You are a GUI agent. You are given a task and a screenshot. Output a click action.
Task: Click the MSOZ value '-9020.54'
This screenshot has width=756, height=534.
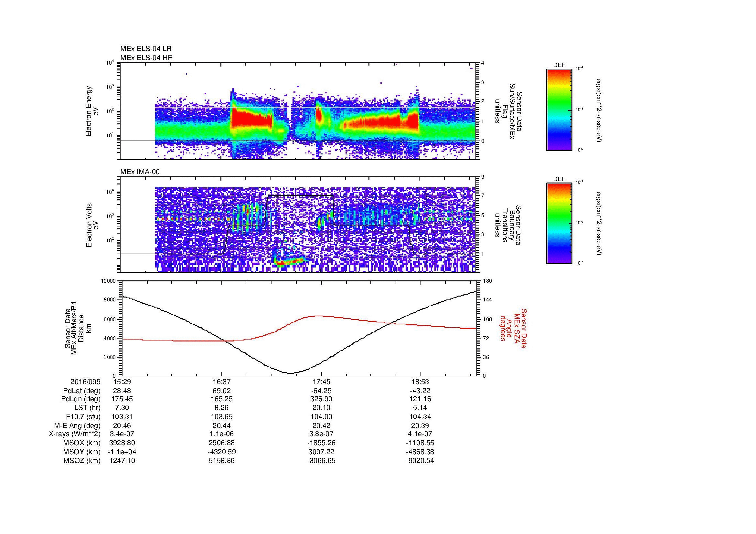coord(420,461)
